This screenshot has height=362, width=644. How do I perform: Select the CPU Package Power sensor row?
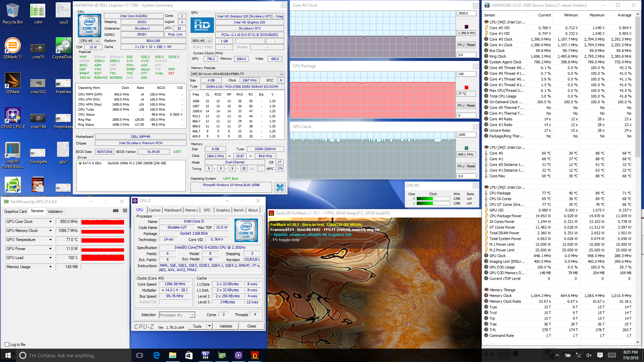click(558, 216)
